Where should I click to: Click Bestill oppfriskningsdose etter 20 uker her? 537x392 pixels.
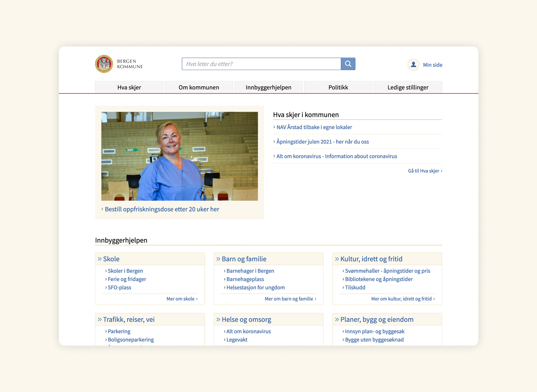[162, 209]
